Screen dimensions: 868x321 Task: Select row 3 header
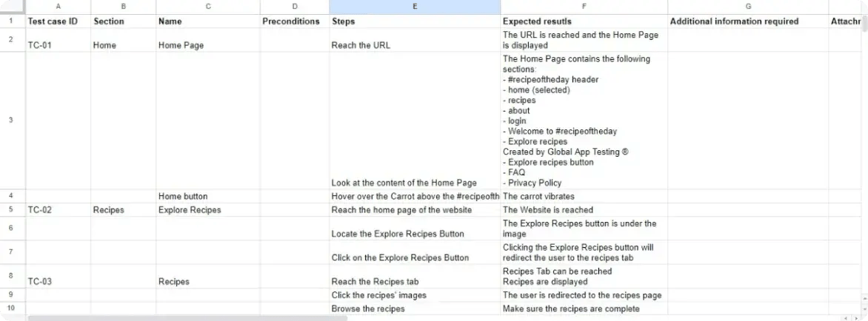(x=10, y=120)
